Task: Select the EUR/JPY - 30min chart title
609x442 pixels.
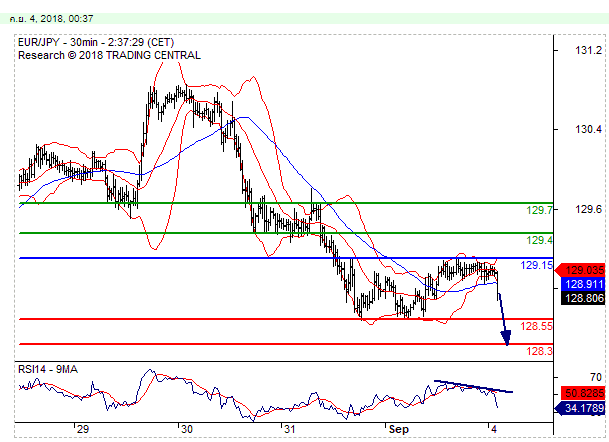Action: (x=96, y=42)
